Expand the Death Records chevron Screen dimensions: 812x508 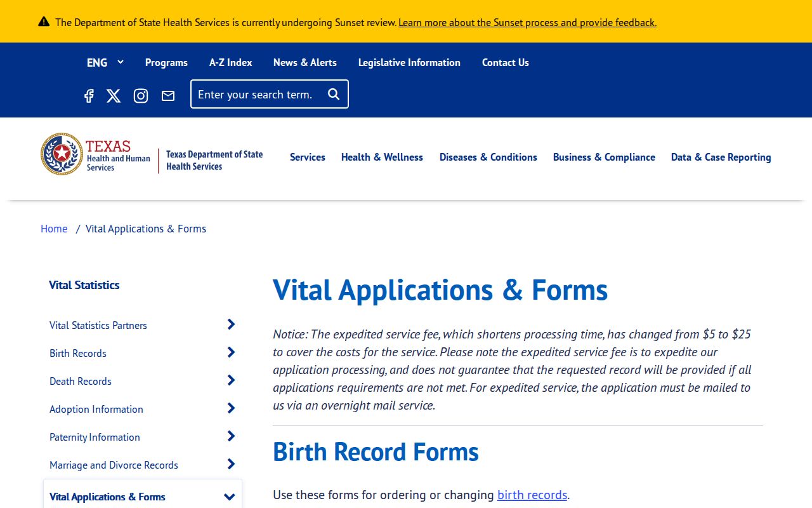[x=231, y=380]
